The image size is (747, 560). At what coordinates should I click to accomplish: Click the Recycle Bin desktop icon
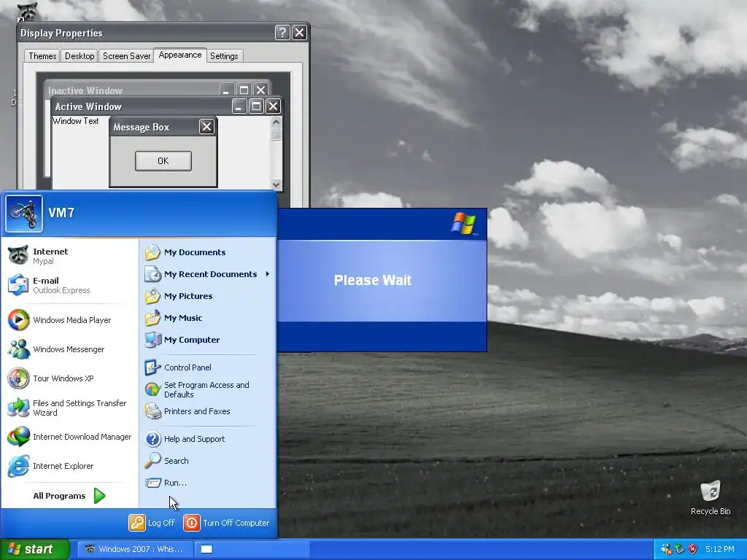point(711,497)
